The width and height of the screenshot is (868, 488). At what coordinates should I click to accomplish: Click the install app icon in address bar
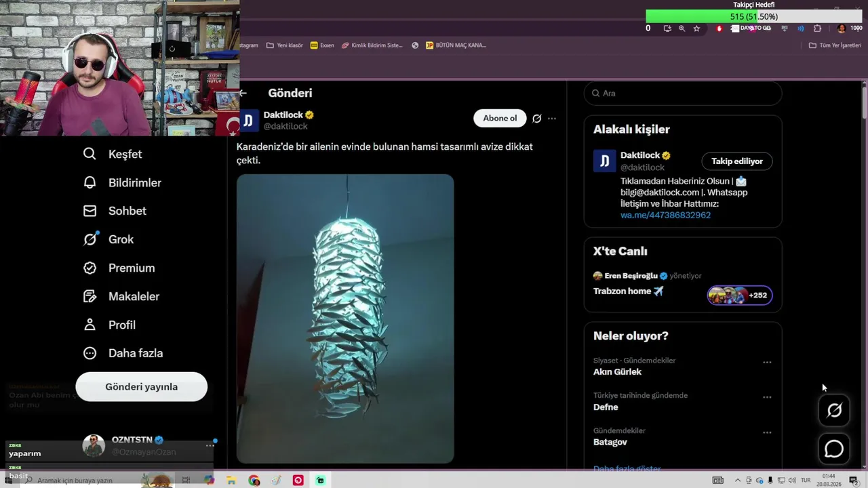coord(667,28)
